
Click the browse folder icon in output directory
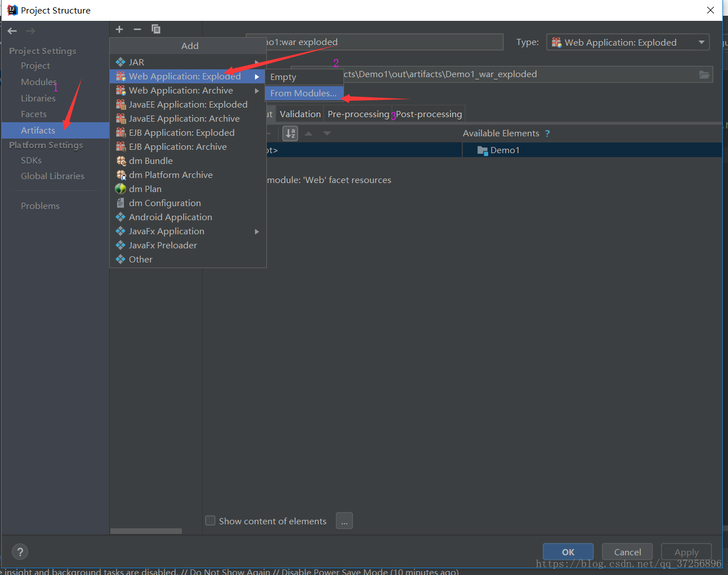(x=704, y=74)
